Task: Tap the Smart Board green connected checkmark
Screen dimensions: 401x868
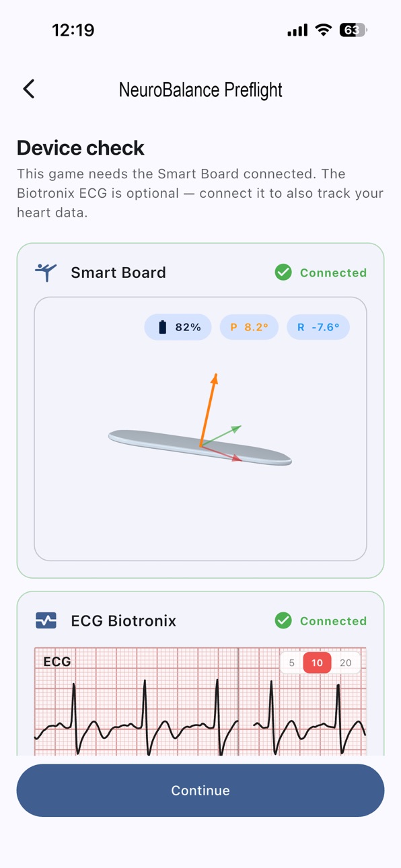Action: coord(283,273)
